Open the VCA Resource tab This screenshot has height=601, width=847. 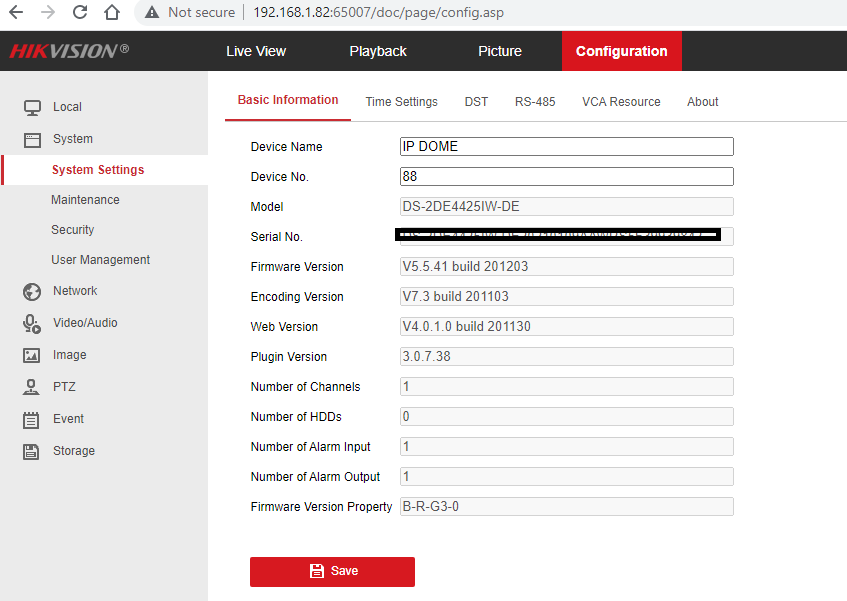tap(621, 102)
